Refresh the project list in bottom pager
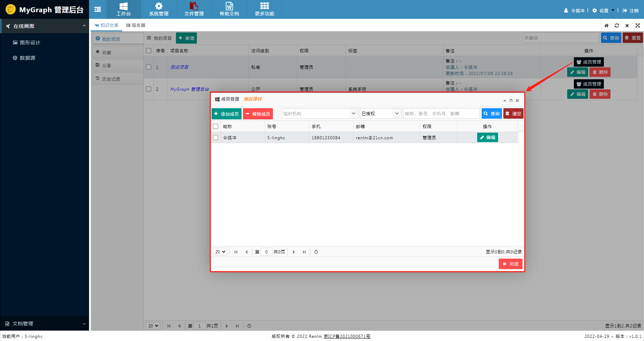Screen dimensions: 644x341 pos(249,326)
